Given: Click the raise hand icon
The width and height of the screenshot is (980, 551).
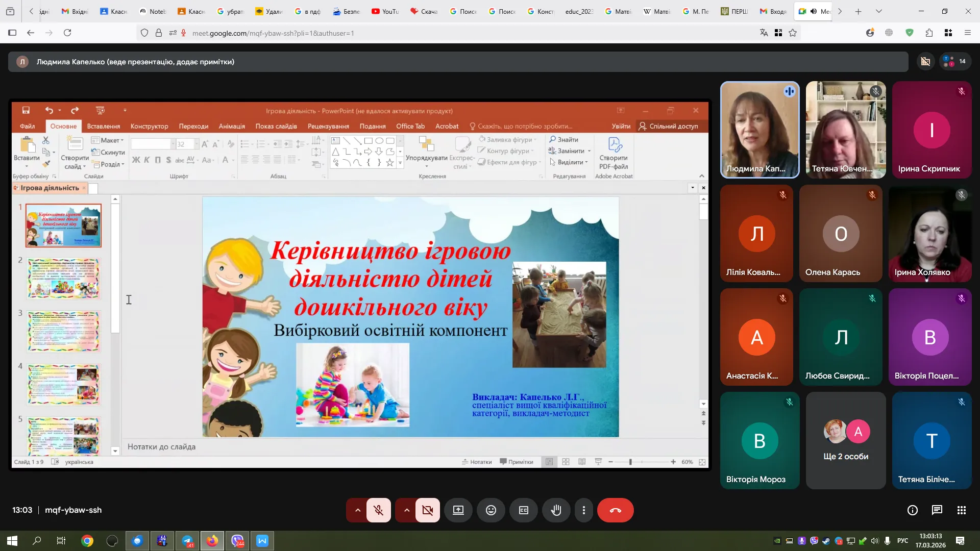Looking at the screenshot, I should click(x=556, y=510).
